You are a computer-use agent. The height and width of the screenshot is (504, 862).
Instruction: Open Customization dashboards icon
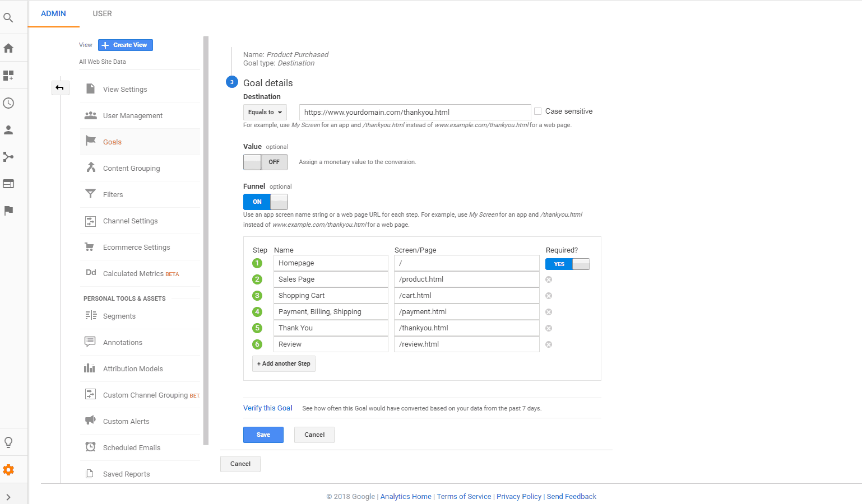[8, 75]
